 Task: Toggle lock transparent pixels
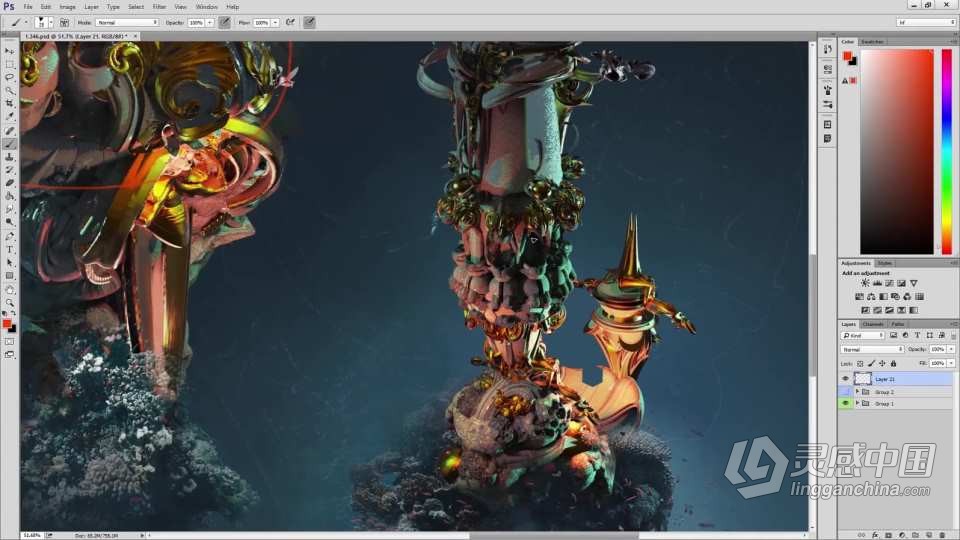(x=860, y=364)
